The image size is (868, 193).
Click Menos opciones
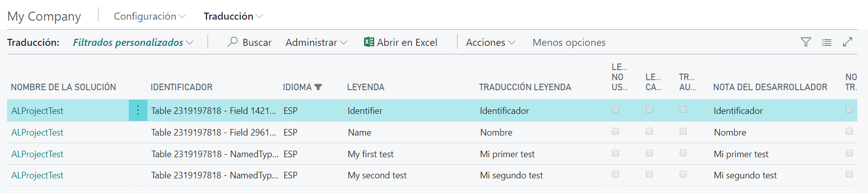[x=569, y=42]
